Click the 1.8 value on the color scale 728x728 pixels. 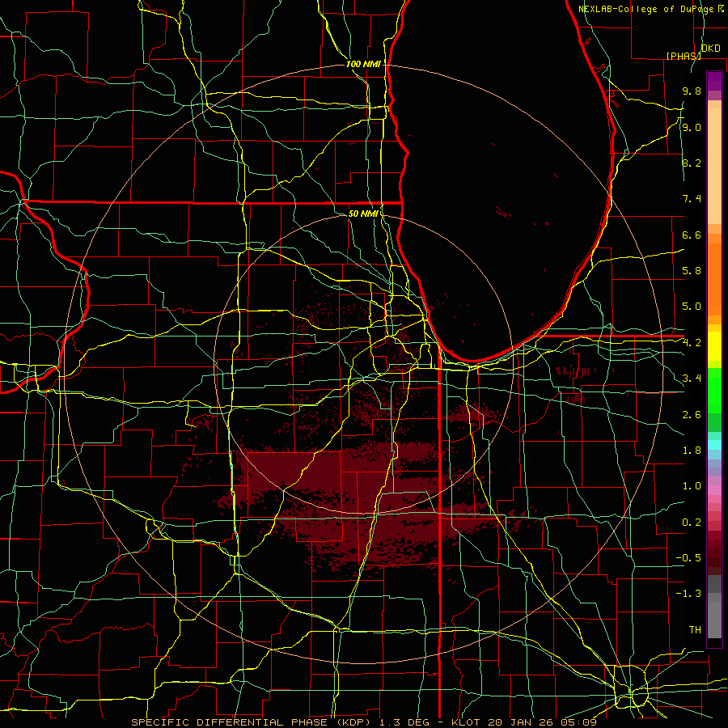pos(692,451)
